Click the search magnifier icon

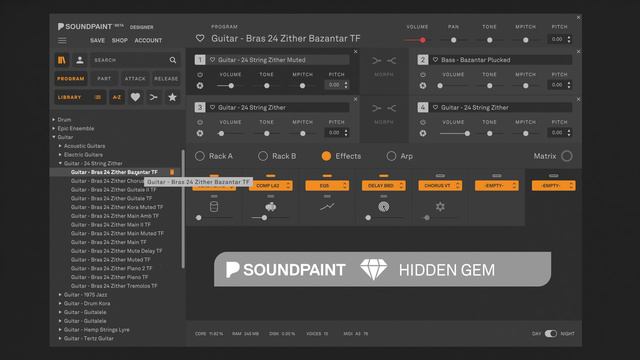pyautogui.click(x=173, y=60)
